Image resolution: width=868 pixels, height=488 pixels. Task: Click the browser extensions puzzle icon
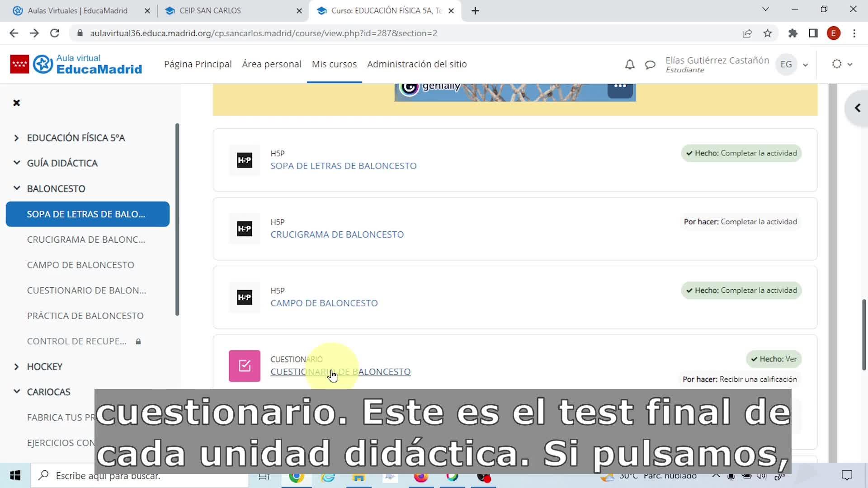coord(793,33)
